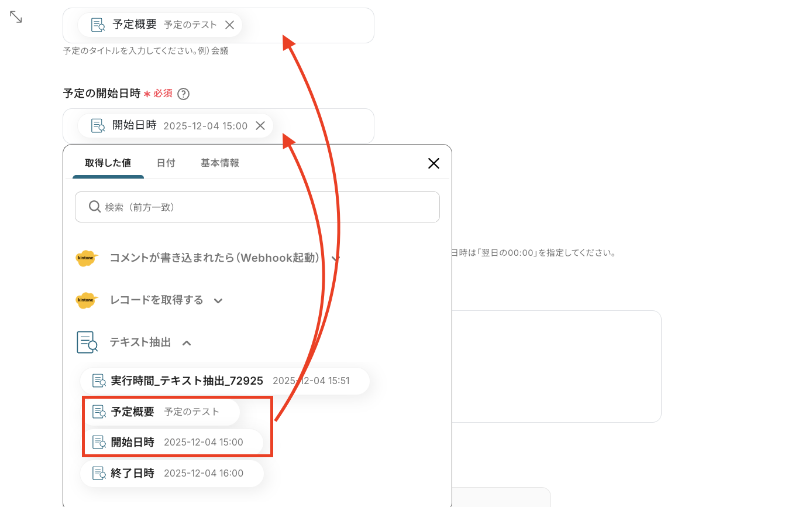Click inside the schedule title input field
Screen dimensions: 812x507
[218, 25]
